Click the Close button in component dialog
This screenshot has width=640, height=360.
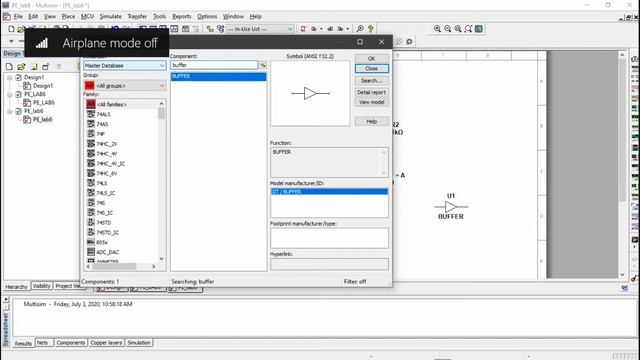[371, 69]
